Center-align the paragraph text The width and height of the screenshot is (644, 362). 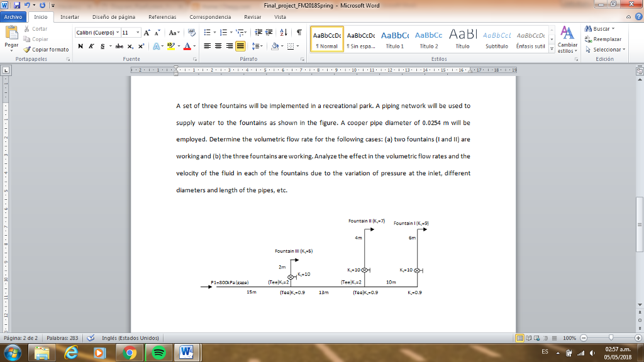[218, 46]
